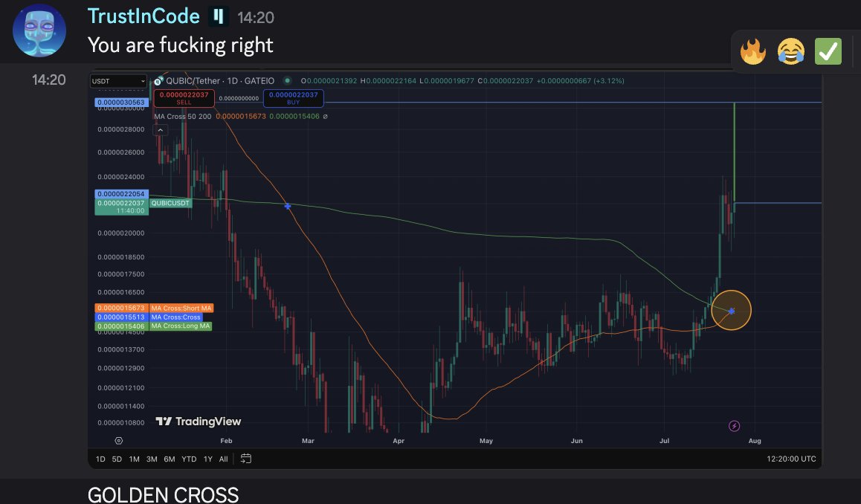Click the Apr label on time axis
861x504 pixels.
(399, 441)
